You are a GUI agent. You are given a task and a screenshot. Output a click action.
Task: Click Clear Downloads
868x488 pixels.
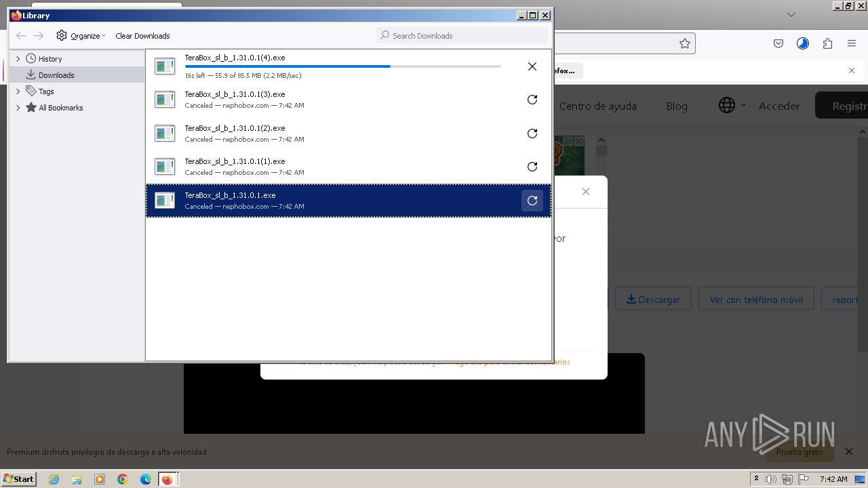(142, 36)
